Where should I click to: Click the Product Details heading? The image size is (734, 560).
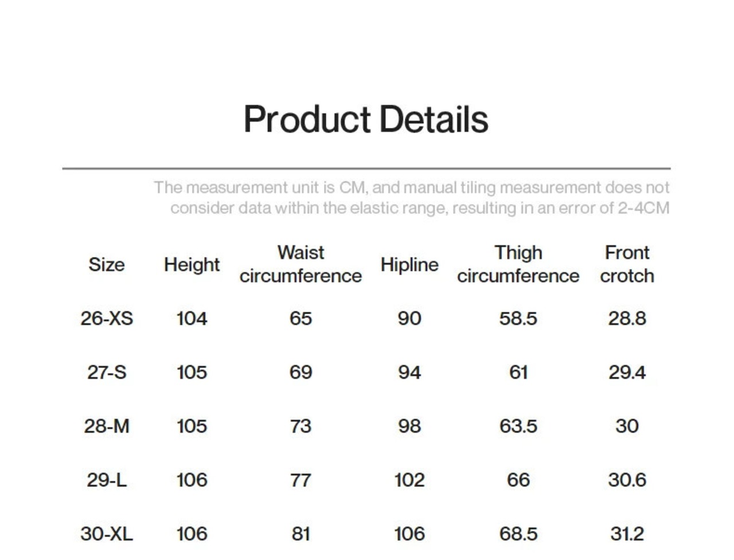366,119
